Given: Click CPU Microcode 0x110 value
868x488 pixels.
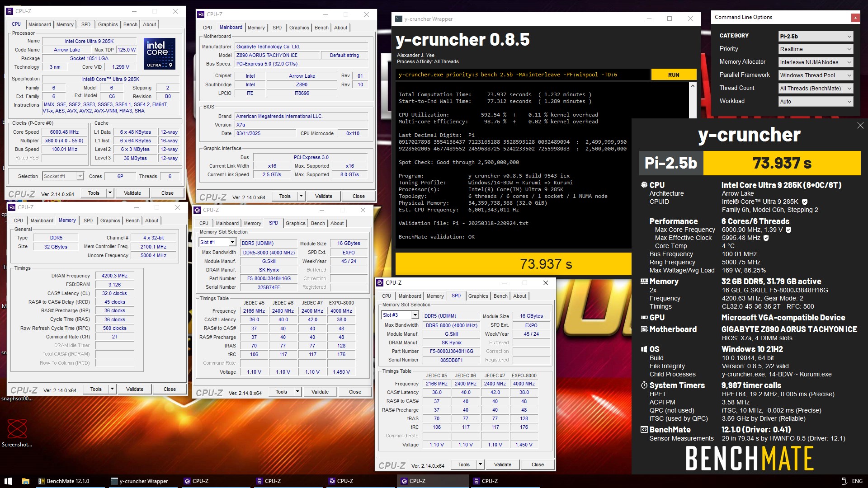Looking at the screenshot, I should pos(353,133).
